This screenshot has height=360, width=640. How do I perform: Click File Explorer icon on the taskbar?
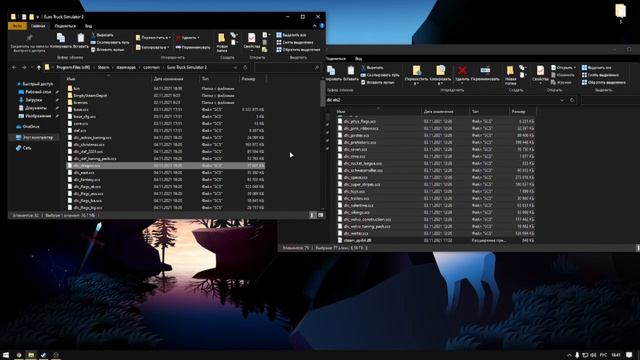[x=31, y=355]
